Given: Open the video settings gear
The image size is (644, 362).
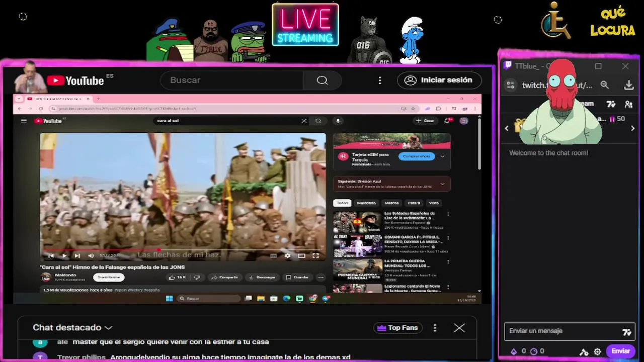Looking at the screenshot, I should tap(287, 255).
